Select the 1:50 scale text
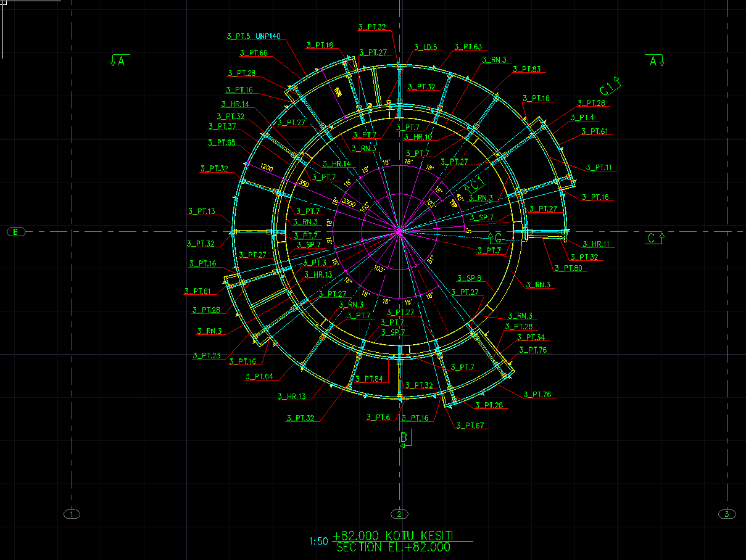Screen dimensions: 746x560 point(318,541)
